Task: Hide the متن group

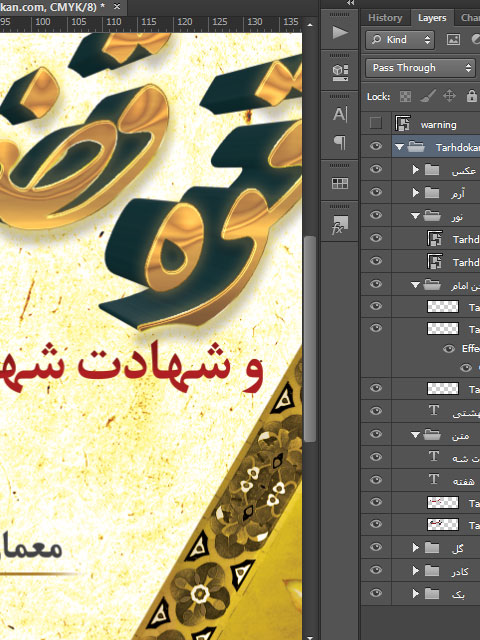Action: (376, 434)
